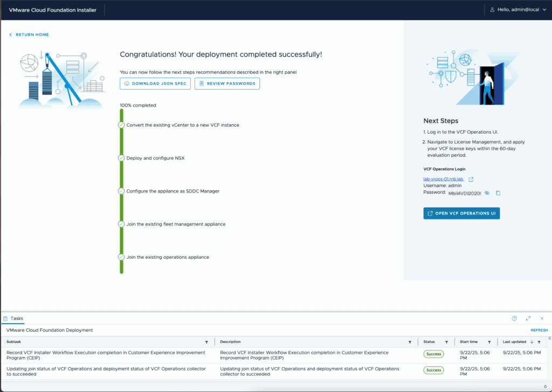The image size is (552, 392).
Task: Filter the Last updated column
Action: tap(539, 342)
